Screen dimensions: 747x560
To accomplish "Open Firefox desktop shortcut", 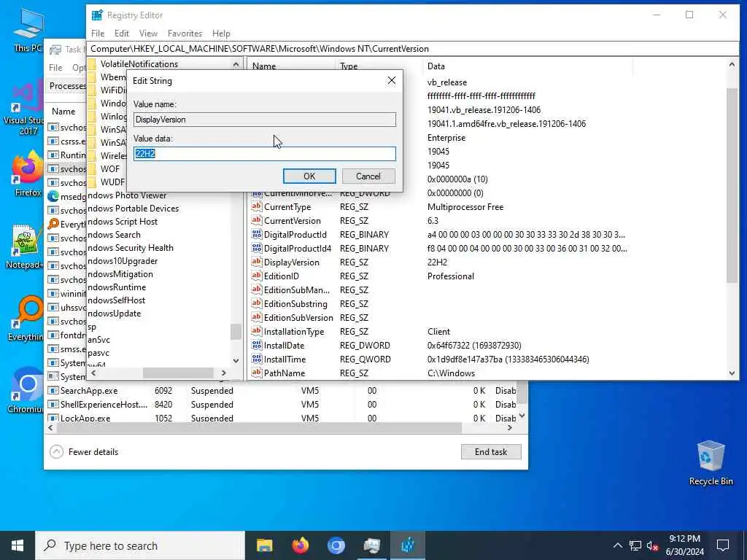I will pos(28,174).
